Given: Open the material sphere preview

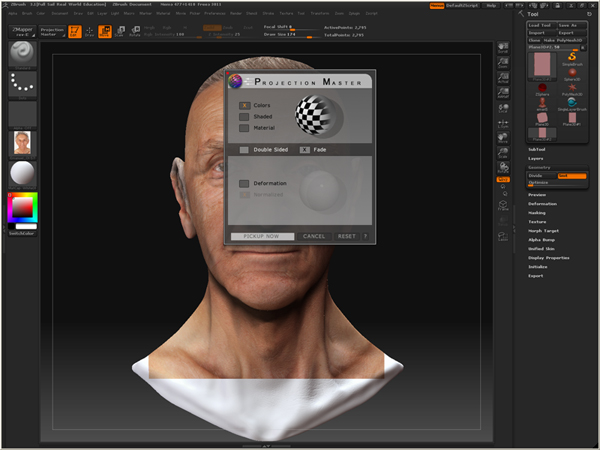Looking at the screenshot, I should tap(22, 173).
